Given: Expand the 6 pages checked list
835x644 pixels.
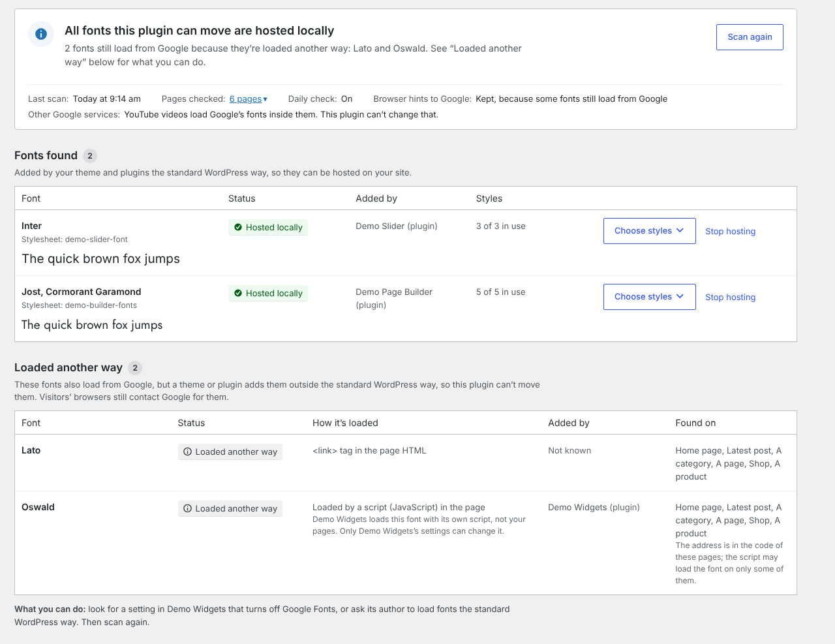Looking at the screenshot, I should [x=249, y=99].
